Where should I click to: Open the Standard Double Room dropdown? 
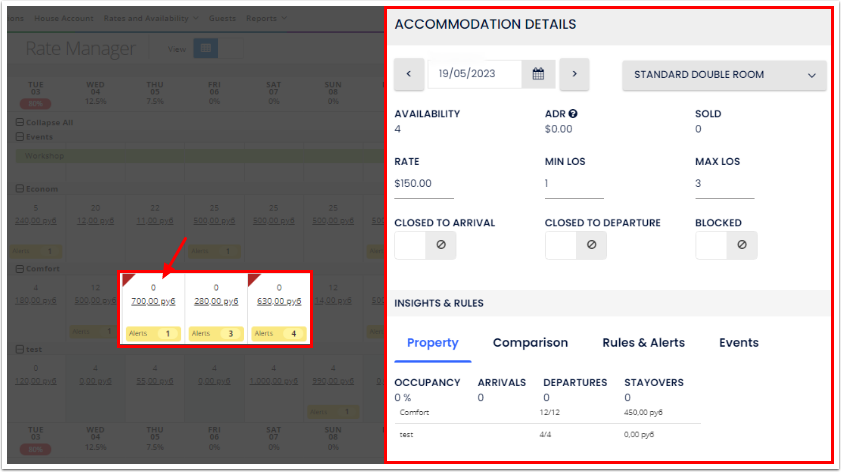(x=724, y=75)
